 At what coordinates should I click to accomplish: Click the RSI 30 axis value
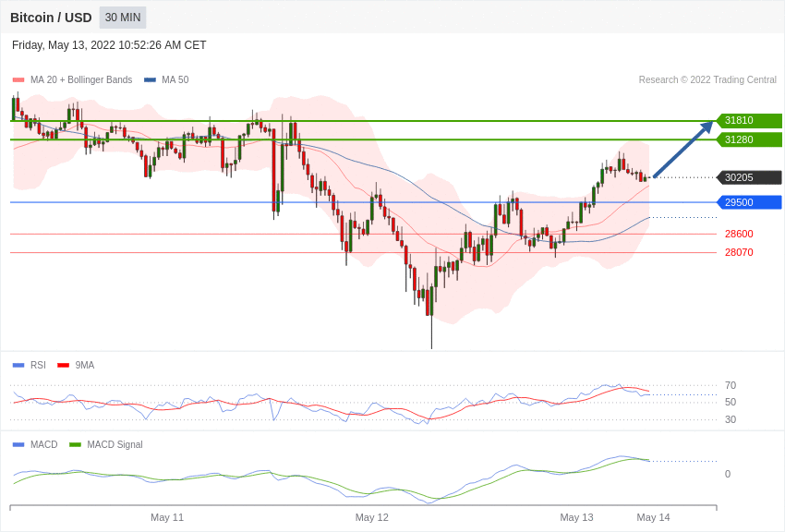(x=731, y=419)
